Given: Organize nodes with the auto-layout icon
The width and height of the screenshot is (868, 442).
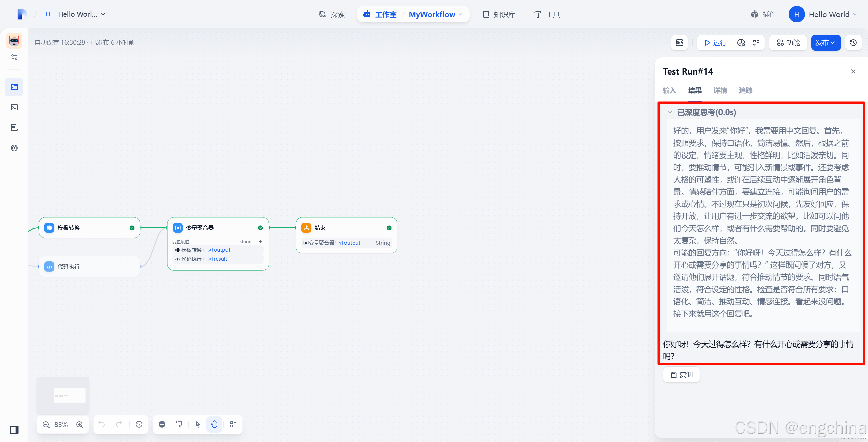Looking at the screenshot, I should pyautogui.click(x=233, y=425).
